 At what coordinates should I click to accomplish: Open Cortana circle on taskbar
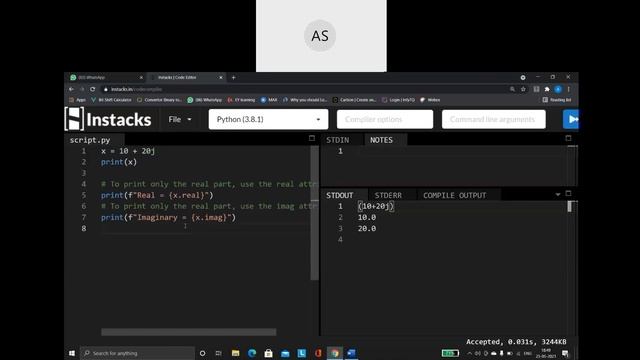[202, 353]
